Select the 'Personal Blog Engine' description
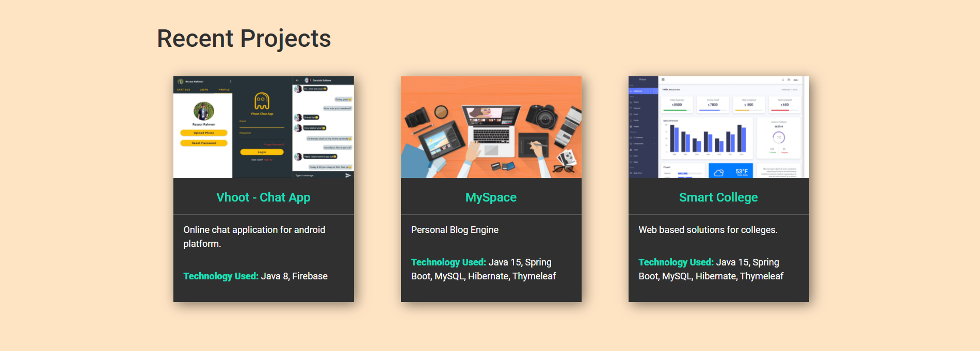 pyautogui.click(x=455, y=230)
